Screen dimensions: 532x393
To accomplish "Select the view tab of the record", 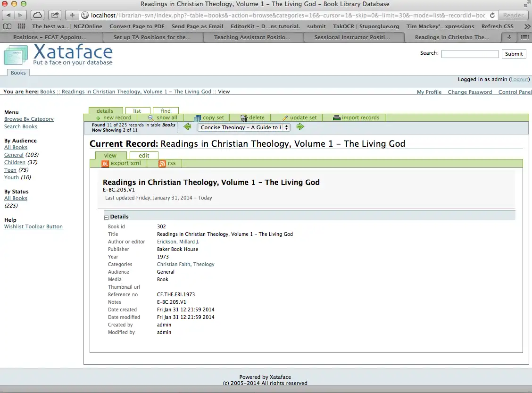I will [x=110, y=155].
